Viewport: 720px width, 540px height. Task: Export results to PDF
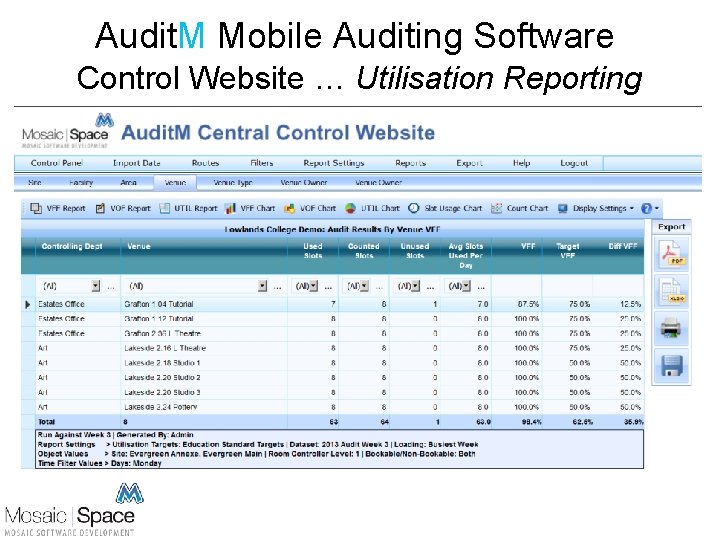(671, 254)
